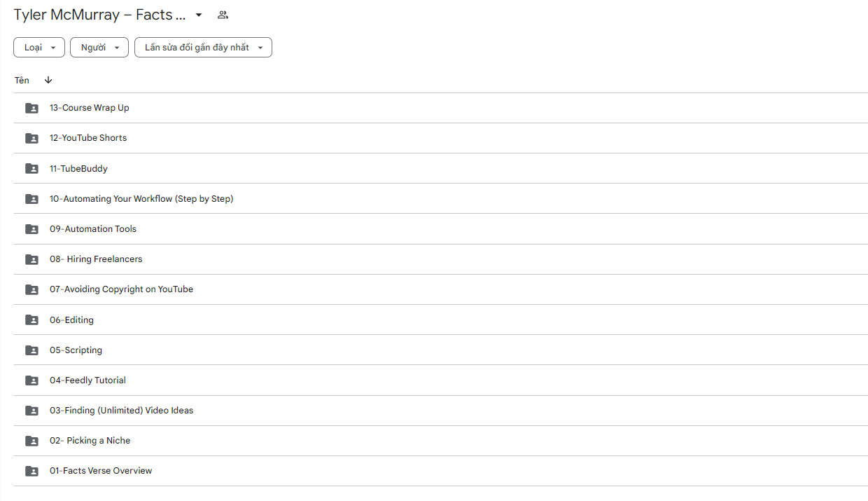Open the Loại filter dropdown
This screenshot has width=868, height=501.
pos(39,48)
